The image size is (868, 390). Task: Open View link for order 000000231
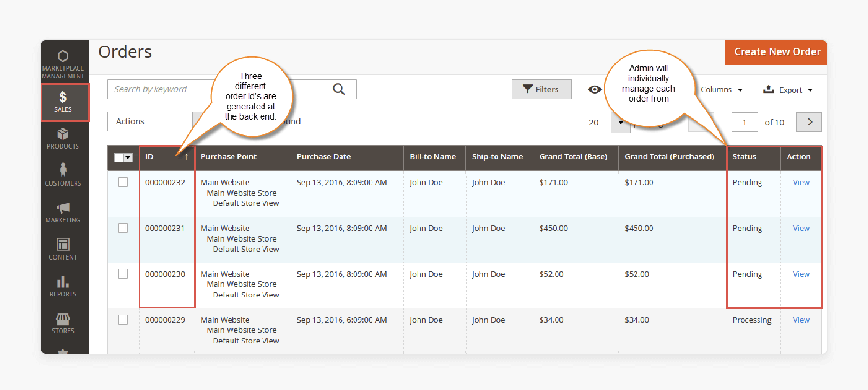pyautogui.click(x=801, y=228)
